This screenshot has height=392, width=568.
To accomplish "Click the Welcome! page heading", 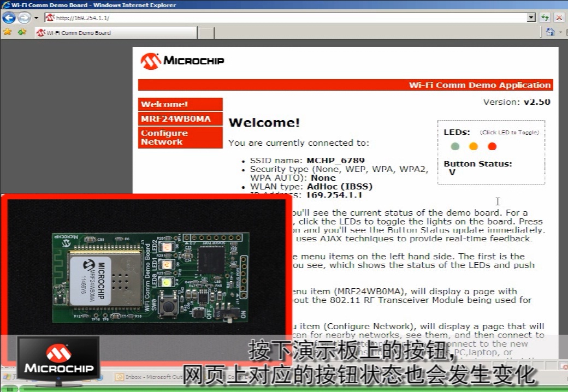I will coord(264,122).
